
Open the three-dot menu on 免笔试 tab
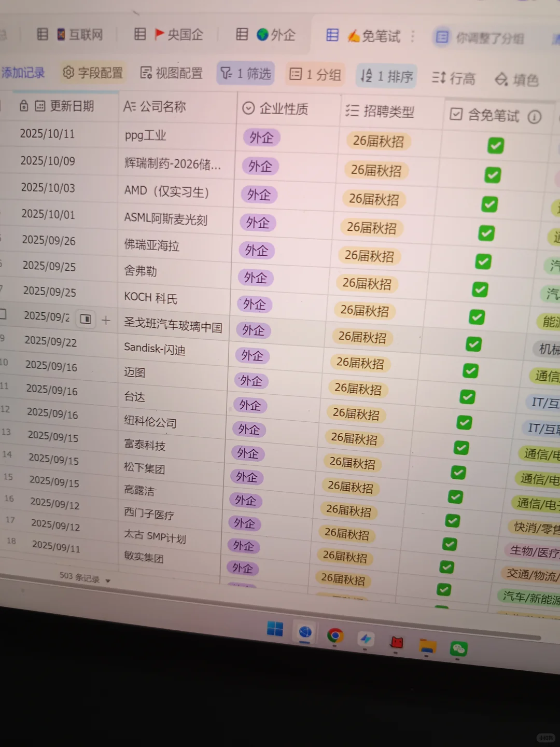coord(413,36)
